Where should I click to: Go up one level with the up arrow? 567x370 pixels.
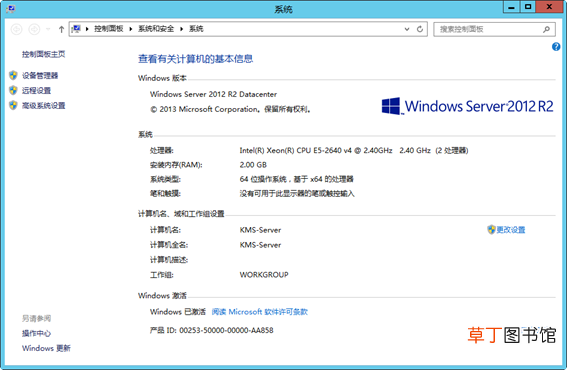point(61,29)
